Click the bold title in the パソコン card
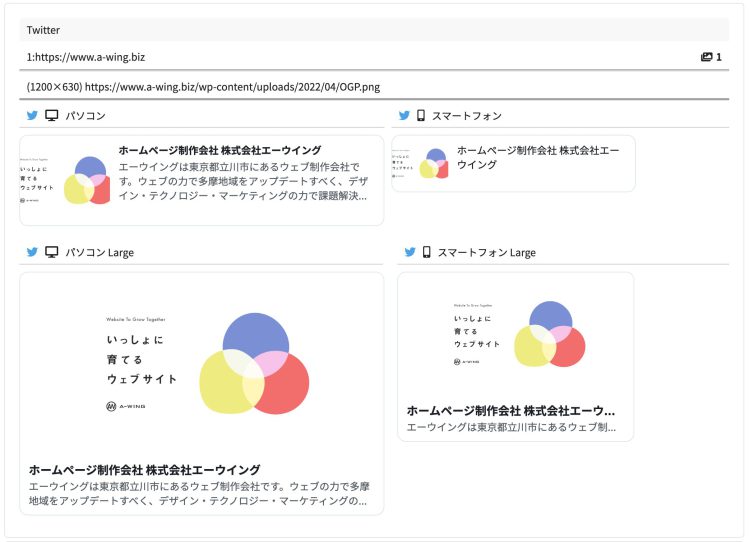This screenshot has height=542, width=750. click(x=220, y=150)
